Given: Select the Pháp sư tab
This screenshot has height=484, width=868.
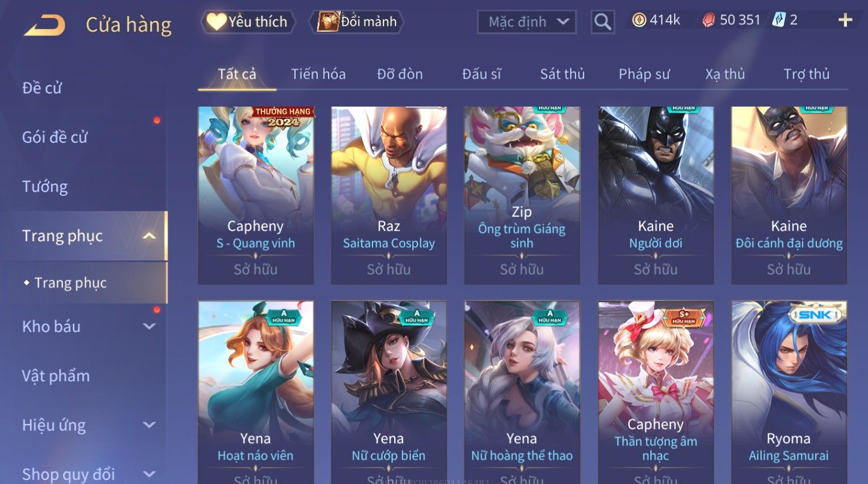Looking at the screenshot, I should pos(644,74).
